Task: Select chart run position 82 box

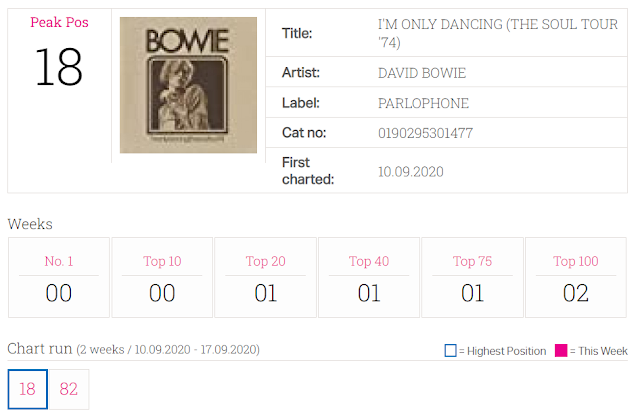Action: click(x=69, y=389)
